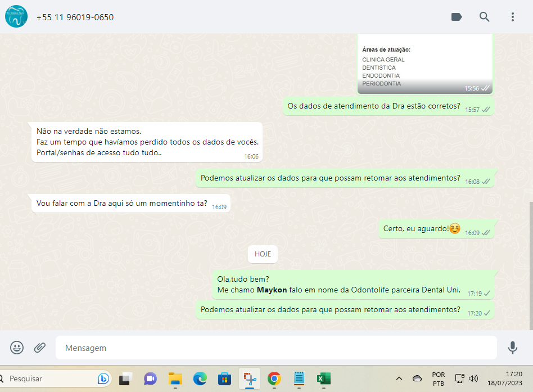Open the Áreas de atuação image message

[425, 64]
